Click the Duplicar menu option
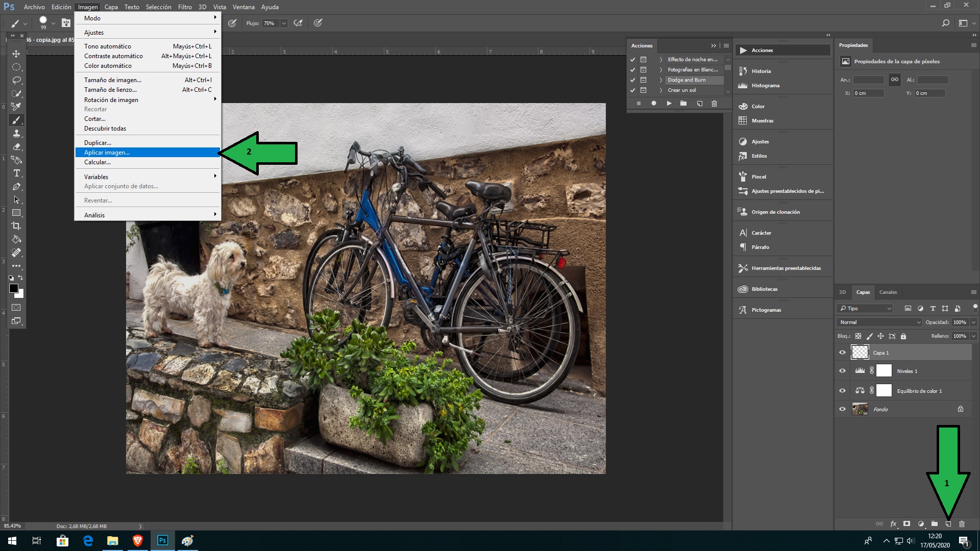 [97, 142]
